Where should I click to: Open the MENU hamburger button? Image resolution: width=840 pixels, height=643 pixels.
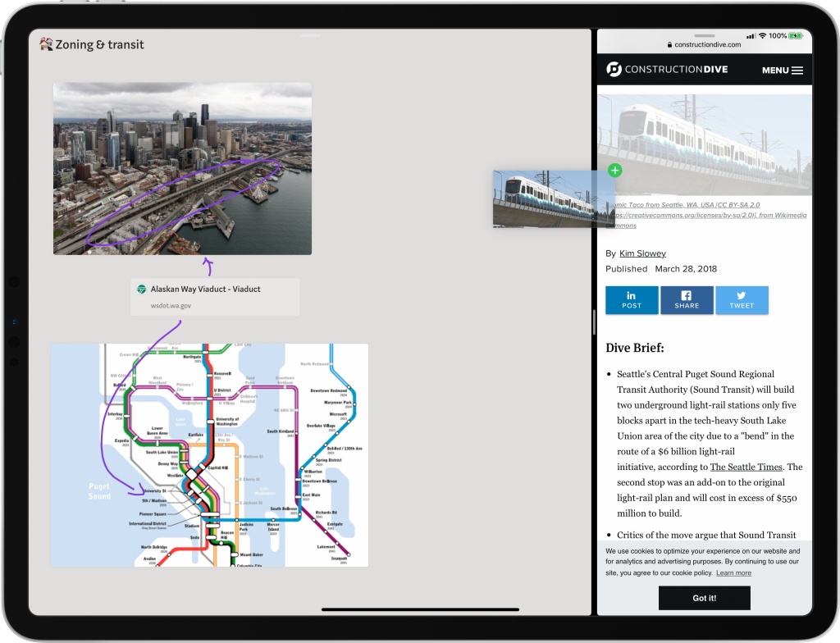coord(782,71)
